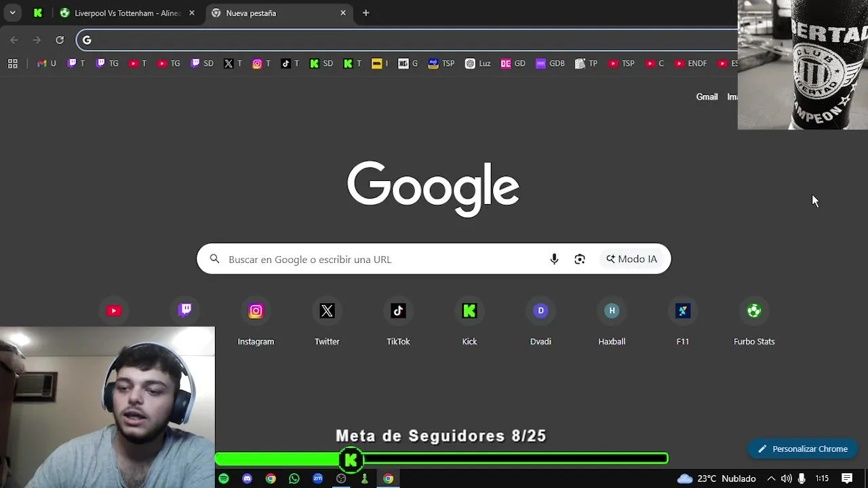Search by image with Google Lens icon

click(580, 259)
